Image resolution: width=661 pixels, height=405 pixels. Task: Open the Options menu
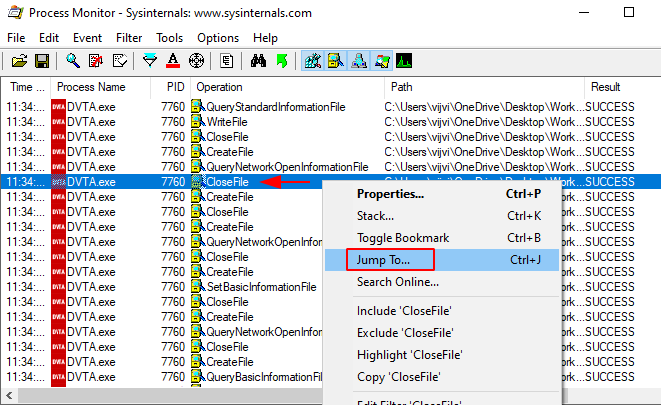coord(218,38)
